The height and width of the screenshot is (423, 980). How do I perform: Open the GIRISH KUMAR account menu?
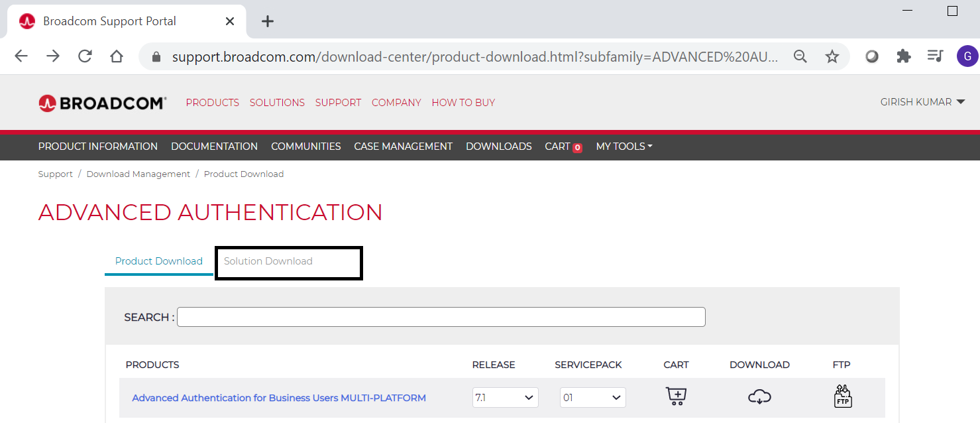pos(922,102)
